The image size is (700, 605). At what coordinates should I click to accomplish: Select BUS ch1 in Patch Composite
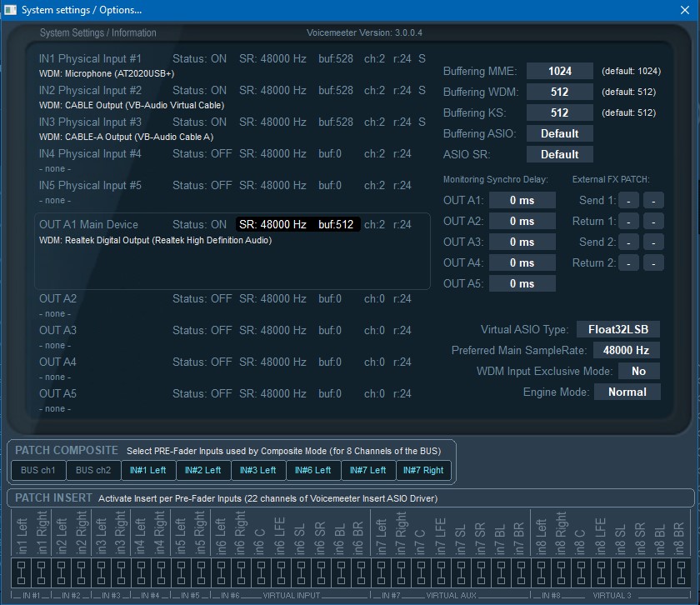(37, 470)
